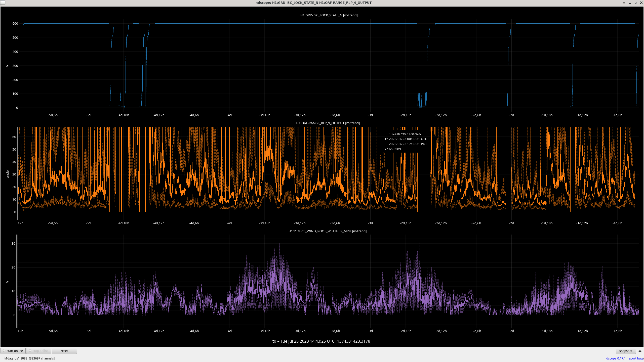Expand the control panel triangle beside snapshot

[x=640, y=351]
